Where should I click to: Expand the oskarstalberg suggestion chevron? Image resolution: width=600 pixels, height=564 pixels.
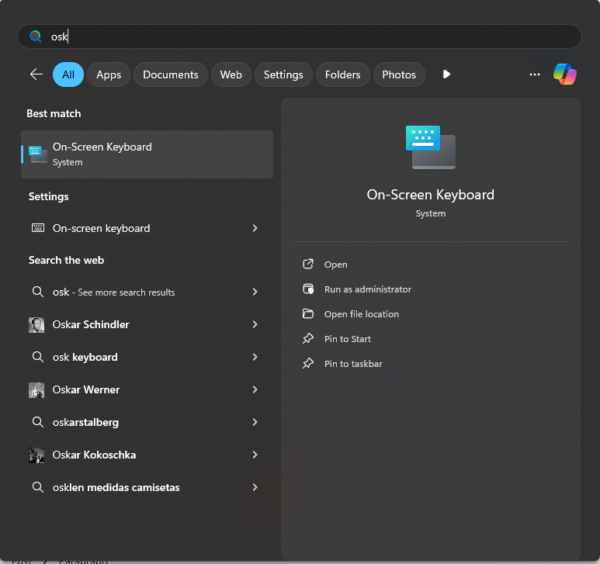pyautogui.click(x=255, y=422)
